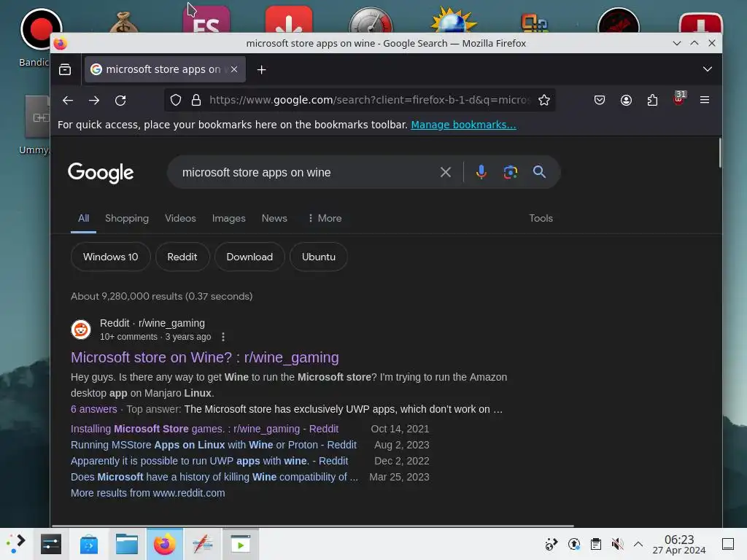747x560 pixels.
Task: Open 'Does Microsoft have a history' link
Action: click(214, 477)
